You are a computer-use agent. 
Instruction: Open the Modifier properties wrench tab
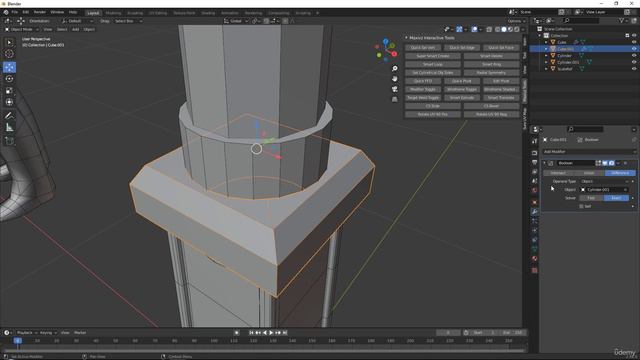click(534, 211)
